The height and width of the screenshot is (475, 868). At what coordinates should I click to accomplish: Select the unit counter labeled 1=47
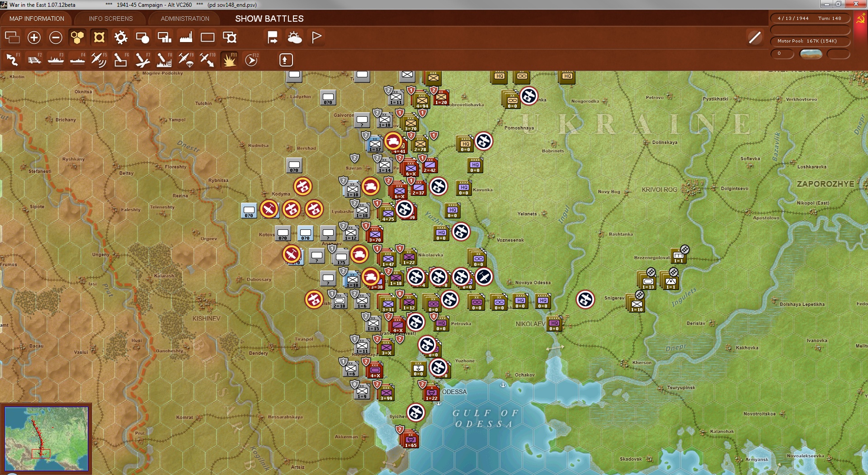point(388,258)
